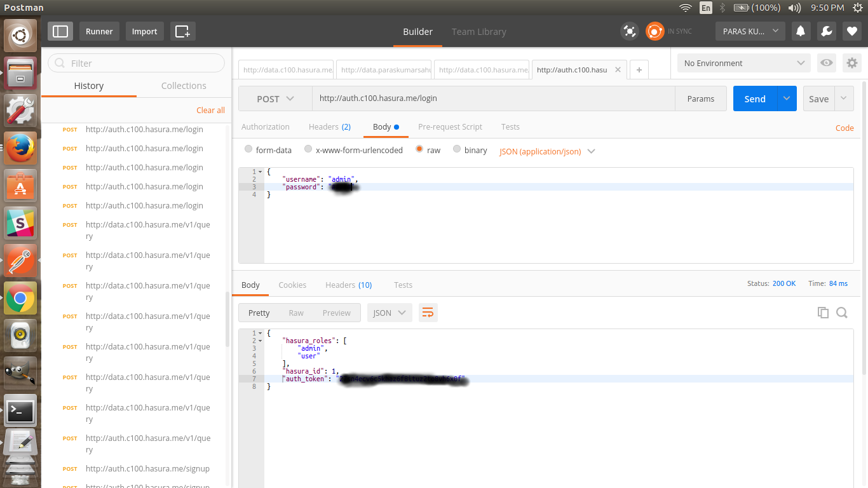
Task: Open the Headers (10) response tab
Action: tap(349, 285)
